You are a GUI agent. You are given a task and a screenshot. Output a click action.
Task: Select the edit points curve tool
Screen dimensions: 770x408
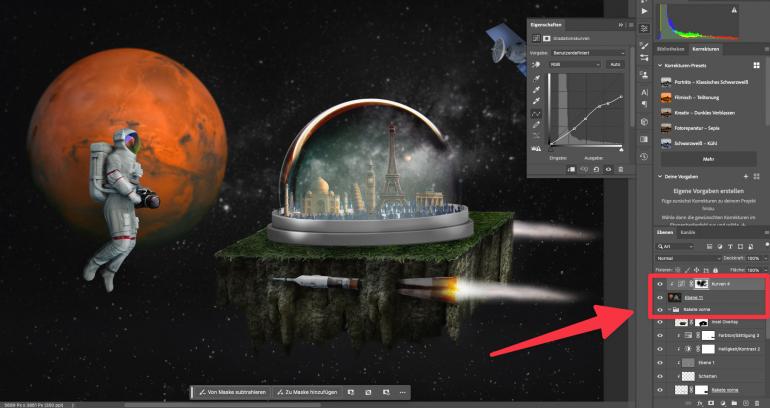click(537, 113)
